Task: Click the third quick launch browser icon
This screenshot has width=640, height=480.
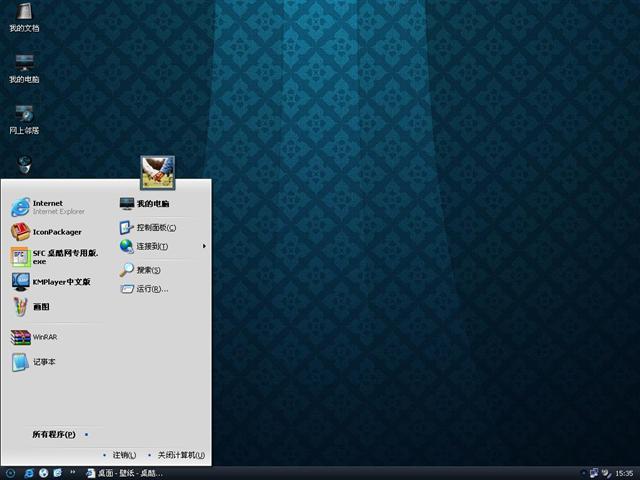Action: click(58, 473)
